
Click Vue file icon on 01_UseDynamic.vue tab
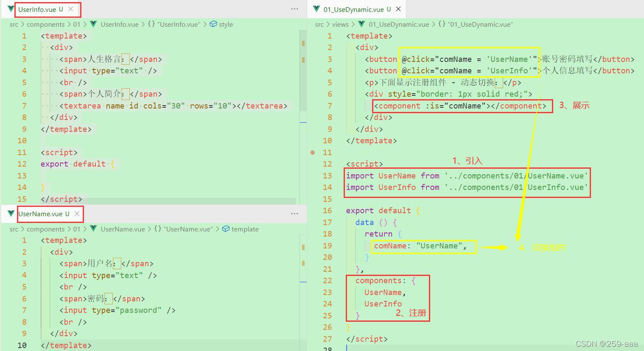click(316, 9)
